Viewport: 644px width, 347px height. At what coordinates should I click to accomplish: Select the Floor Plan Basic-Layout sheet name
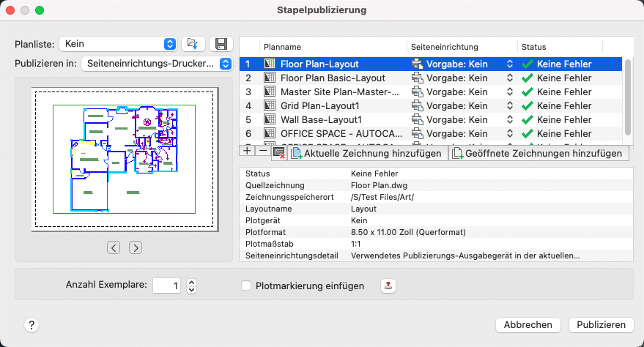coord(333,78)
